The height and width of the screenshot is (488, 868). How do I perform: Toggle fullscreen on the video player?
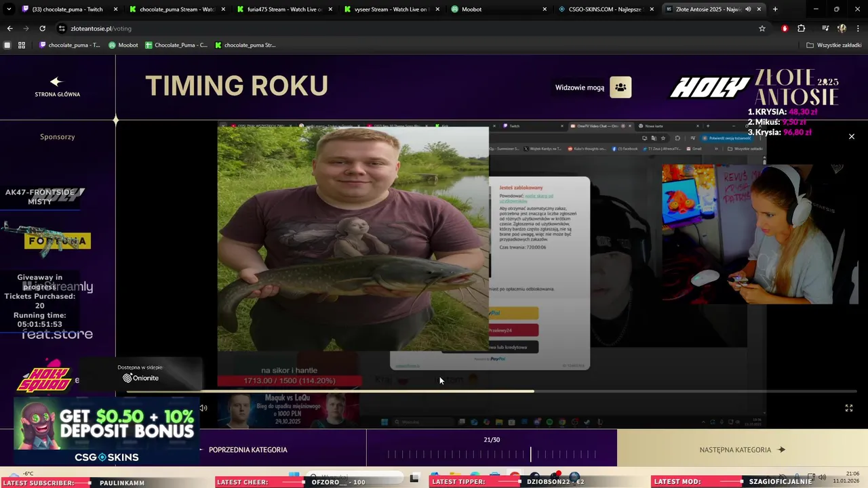click(x=848, y=408)
